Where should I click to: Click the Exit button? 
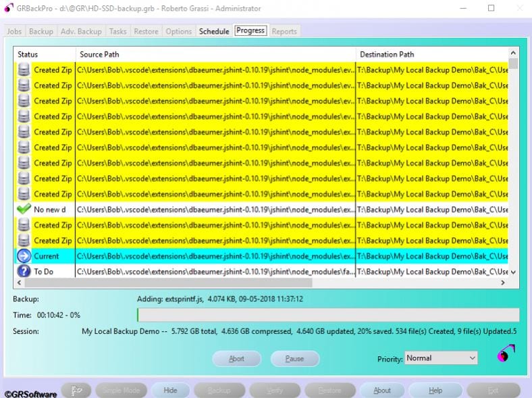point(494,390)
